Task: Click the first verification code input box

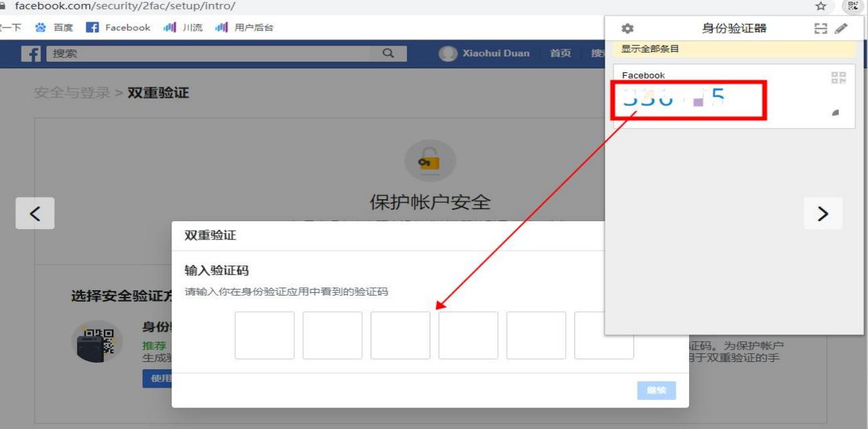Action: point(264,335)
